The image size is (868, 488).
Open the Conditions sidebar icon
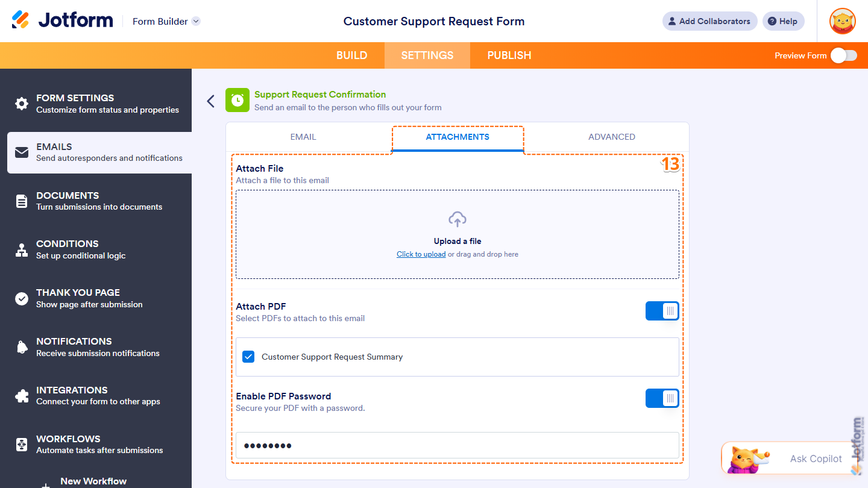click(x=22, y=249)
